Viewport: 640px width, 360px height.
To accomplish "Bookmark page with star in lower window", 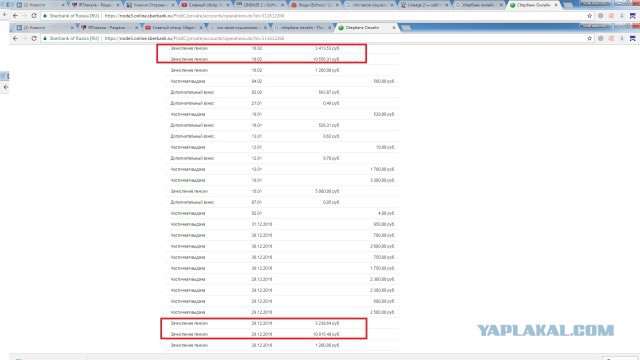I will click(x=589, y=38).
